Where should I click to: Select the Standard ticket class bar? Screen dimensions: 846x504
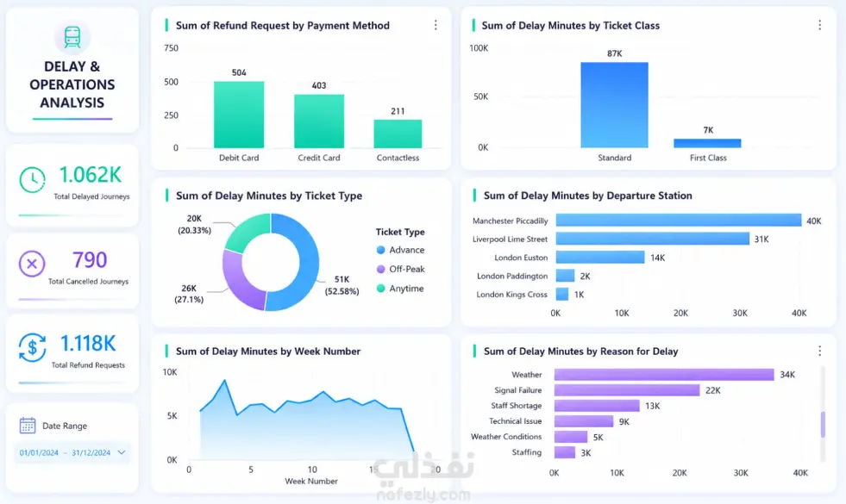point(615,105)
